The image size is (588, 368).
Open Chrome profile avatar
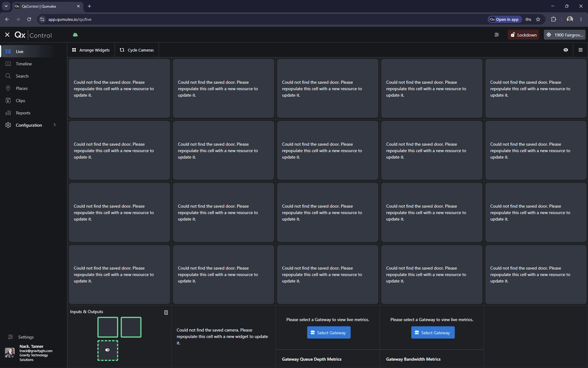tap(570, 19)
